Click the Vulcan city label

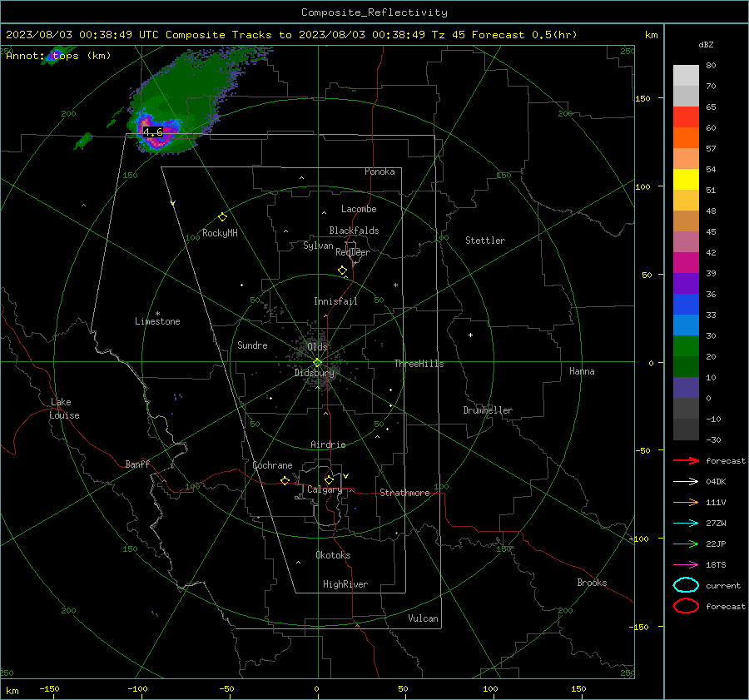[x=423, y=618]
